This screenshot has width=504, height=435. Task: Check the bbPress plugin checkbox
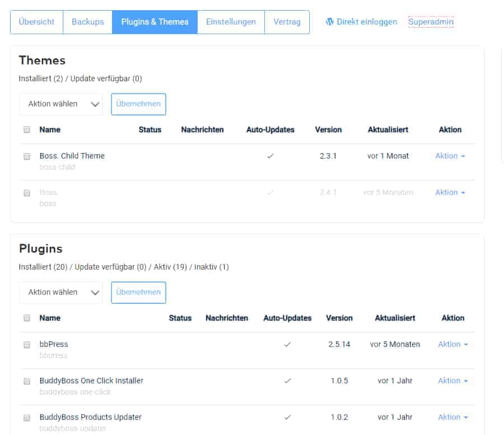click(27, 345)
